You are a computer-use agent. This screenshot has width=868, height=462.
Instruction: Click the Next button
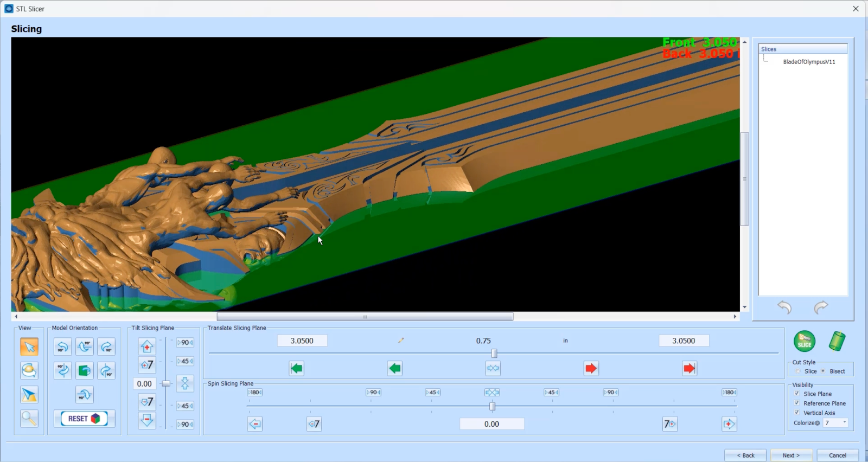pos(791,455)
